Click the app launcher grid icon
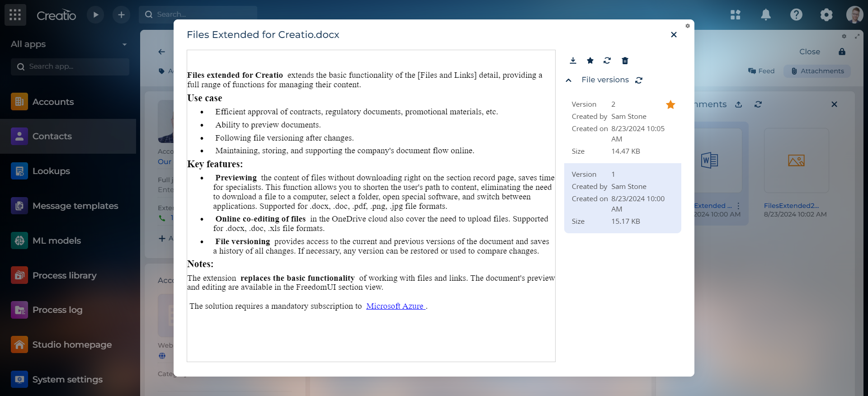This screenshot has width=868, height=396. tap(15, 15)
